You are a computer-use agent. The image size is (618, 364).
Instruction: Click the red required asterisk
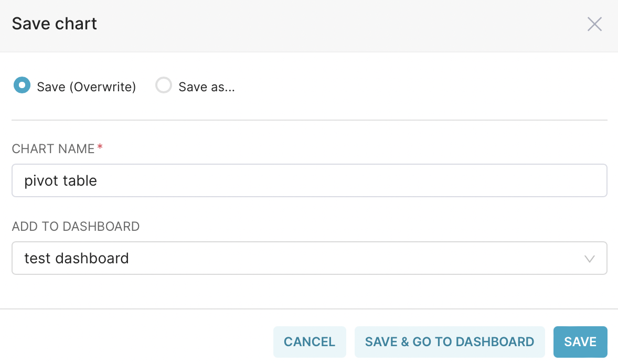pyautogui.click(x=100, y=148)
